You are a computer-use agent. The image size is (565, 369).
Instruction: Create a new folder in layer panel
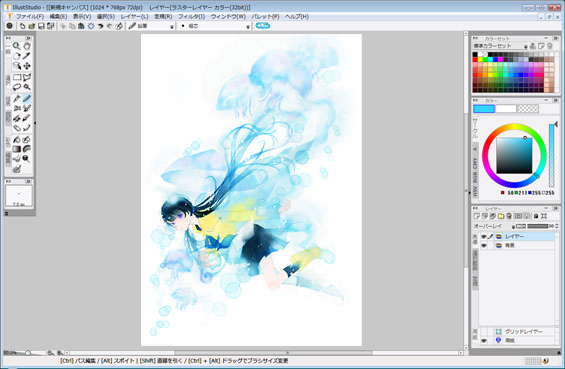(501, 216)
